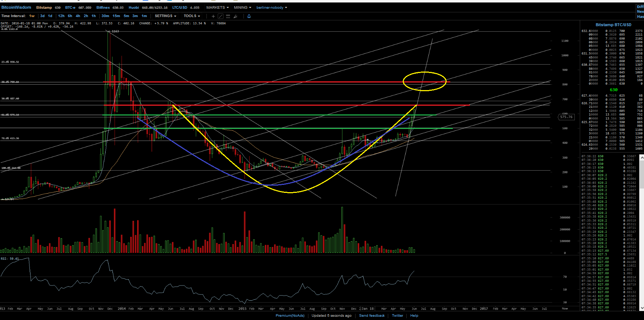Click the Bitstamp BTC/USD order book title
644x320 pixels.
[613, 25]
